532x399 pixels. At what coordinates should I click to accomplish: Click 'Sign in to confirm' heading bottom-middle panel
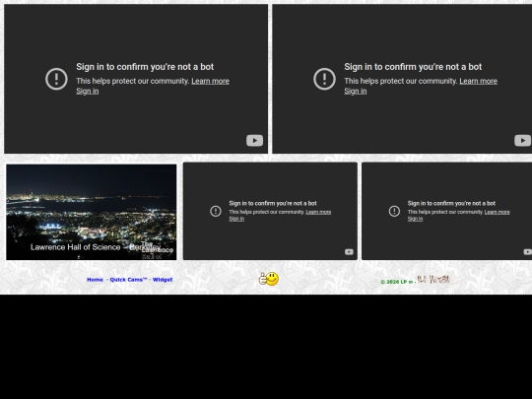(x=273, y=203)
